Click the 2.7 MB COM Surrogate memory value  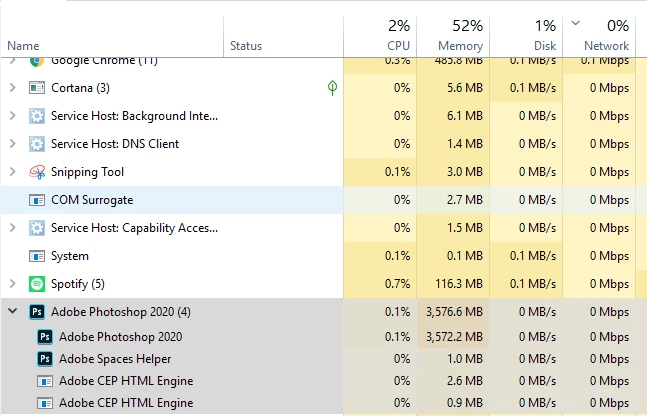(x=465, y=200)
